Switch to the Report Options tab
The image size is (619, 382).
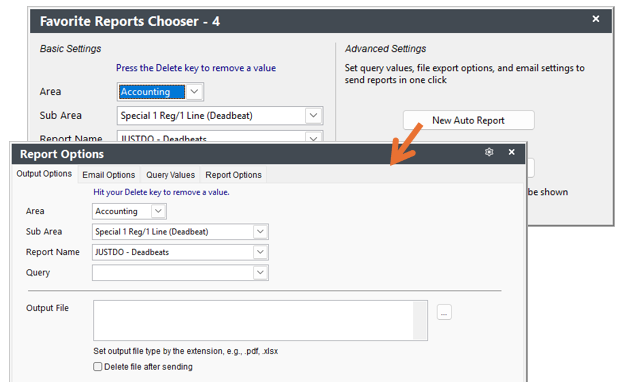[x=233, y=175]
